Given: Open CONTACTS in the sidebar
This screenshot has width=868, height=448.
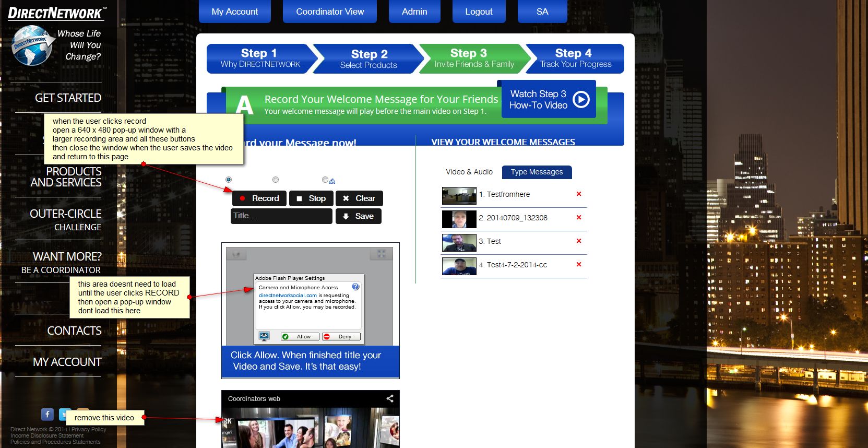Looking at the screenshot, I should (74, 331).
